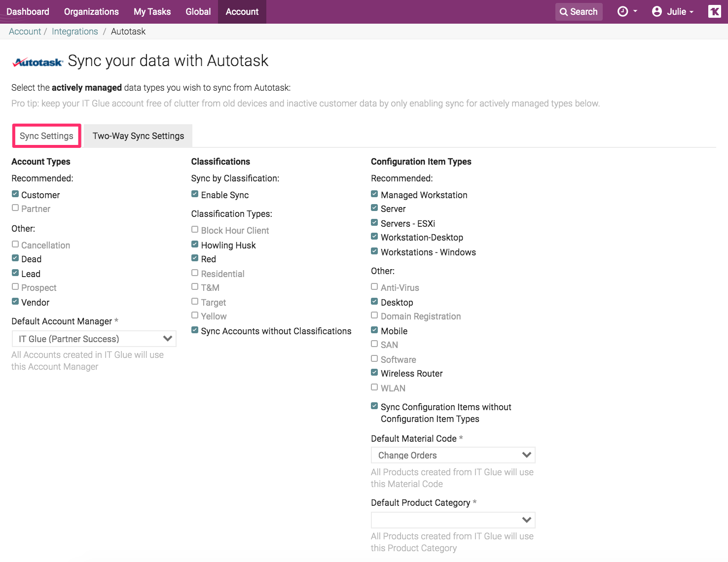The height and width of the screenshot is (562, 728).
Task: Expand the caret next to clock icon
Action: coord(635,11)
